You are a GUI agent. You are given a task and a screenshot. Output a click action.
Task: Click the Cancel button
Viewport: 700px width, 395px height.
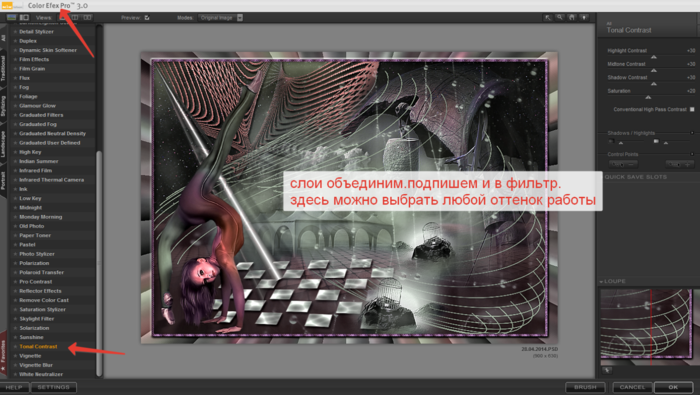632,387
